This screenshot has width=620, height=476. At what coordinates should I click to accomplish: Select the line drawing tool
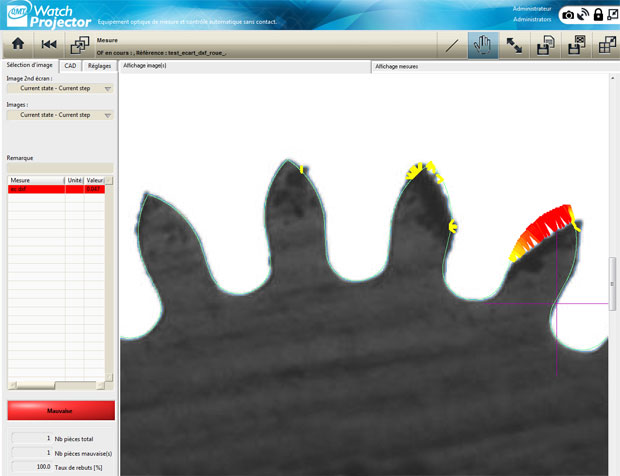(452, 45)
